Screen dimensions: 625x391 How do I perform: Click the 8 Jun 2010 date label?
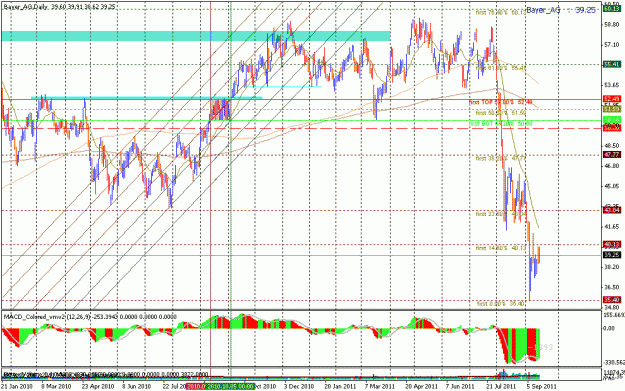(x=137, y=386)
